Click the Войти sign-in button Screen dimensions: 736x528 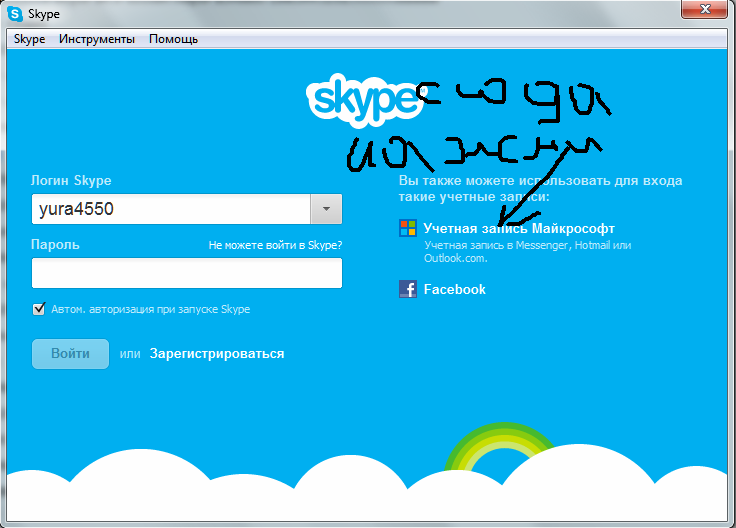pyautogui.click(x=70, y=353)
